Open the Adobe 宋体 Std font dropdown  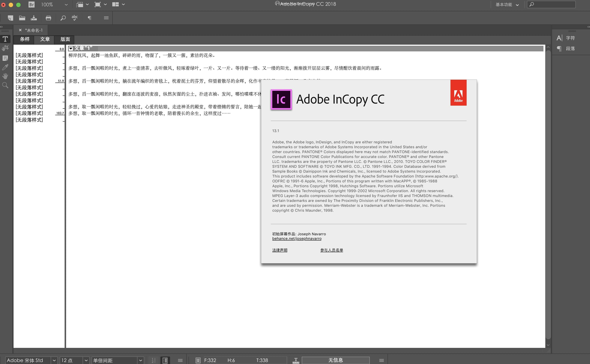pyautogui.click(x=54, y=360)
